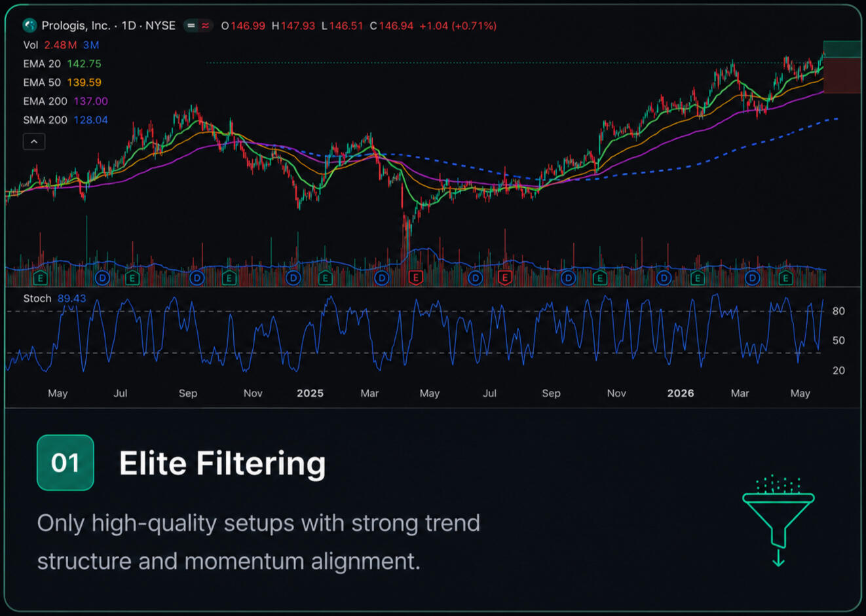Show the dividend marker for December 2024
Image resolution: width=866 pixels, height=616 pixels.
(x=293, y=278)
